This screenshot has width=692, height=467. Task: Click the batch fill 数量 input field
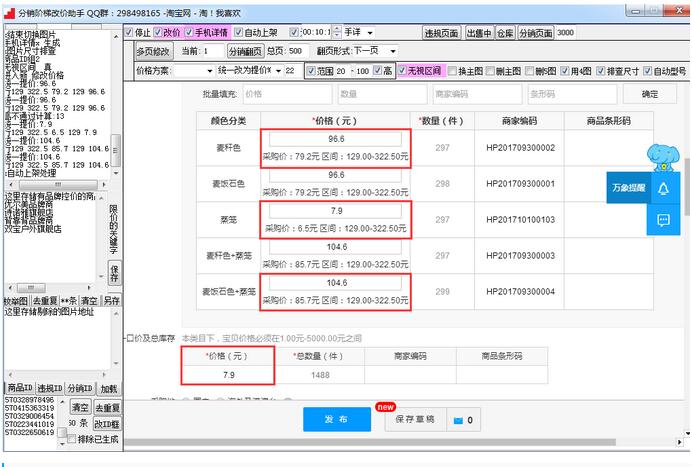click(383, 94)
